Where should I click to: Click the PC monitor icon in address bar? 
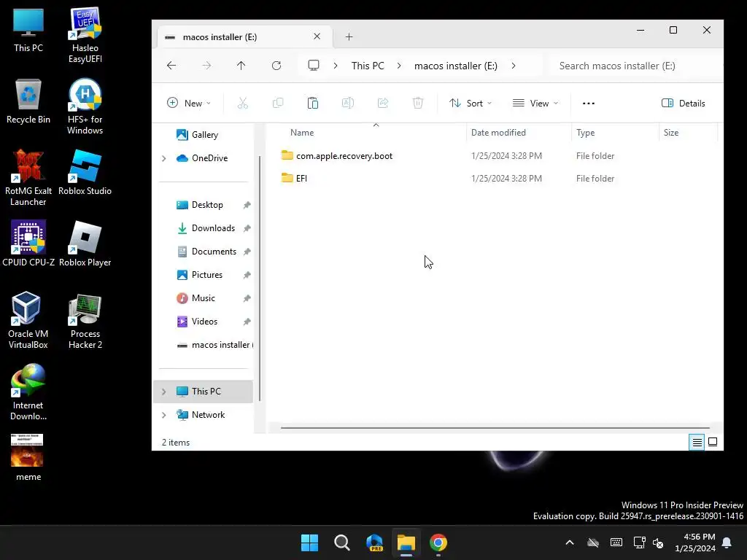[x=314, y=65]
